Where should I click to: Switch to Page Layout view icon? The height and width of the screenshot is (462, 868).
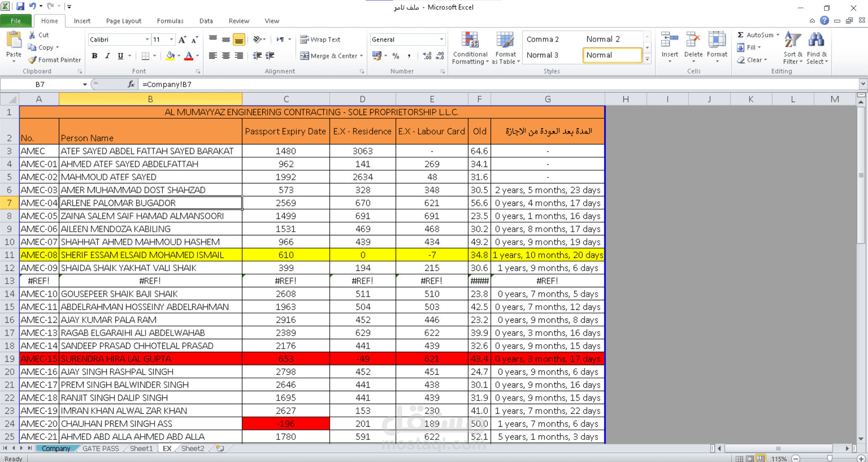pos(750,458)
